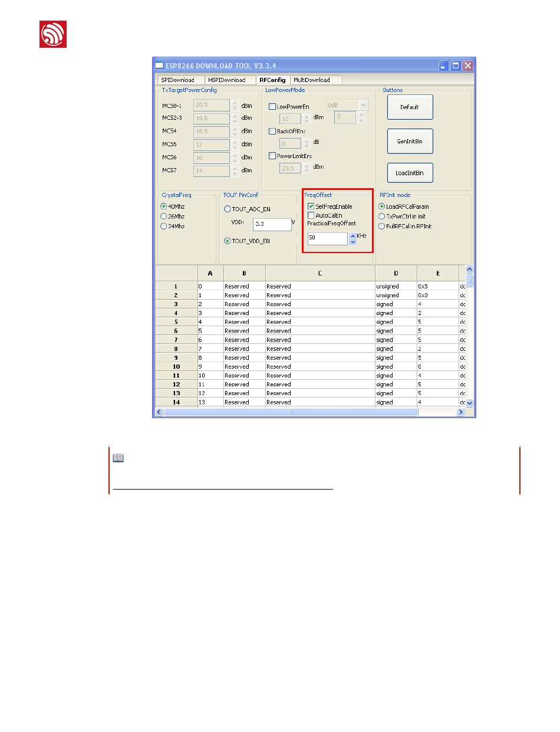Click the MCS4 power field
This screenshot has height=732, width=560.
coord(212,131)
